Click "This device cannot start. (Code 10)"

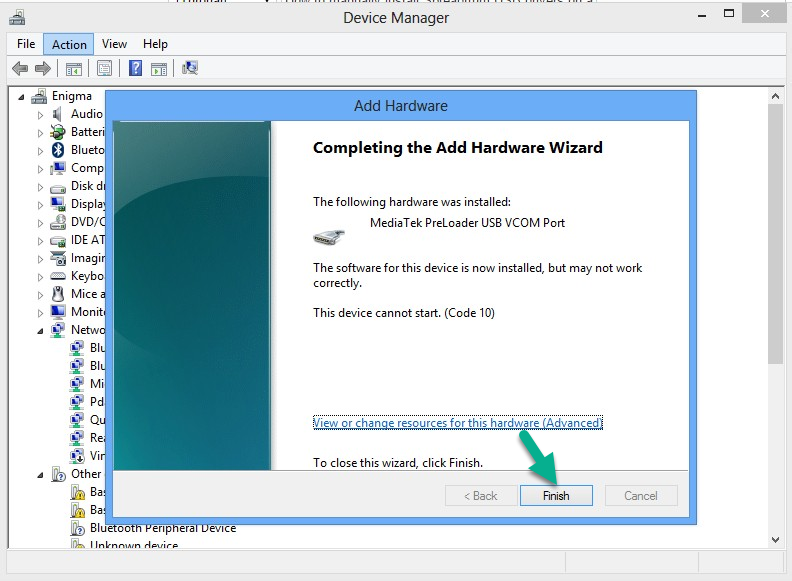tap(404, 313)
